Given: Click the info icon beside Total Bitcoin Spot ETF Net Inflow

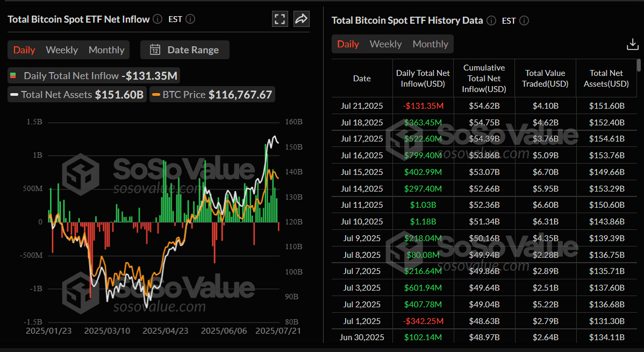Looking at the screenshot, I should (157, 19).
